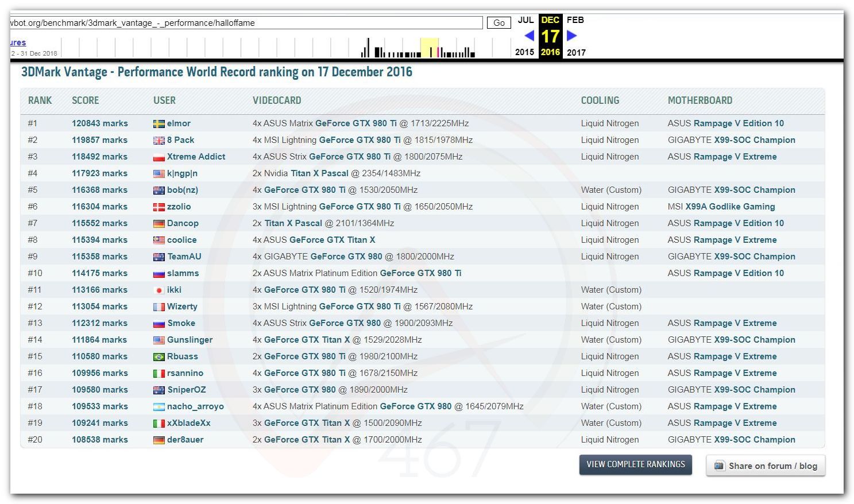854x504 pixels.
Task: Click Share on forum / blog
Action: point(766,466)
